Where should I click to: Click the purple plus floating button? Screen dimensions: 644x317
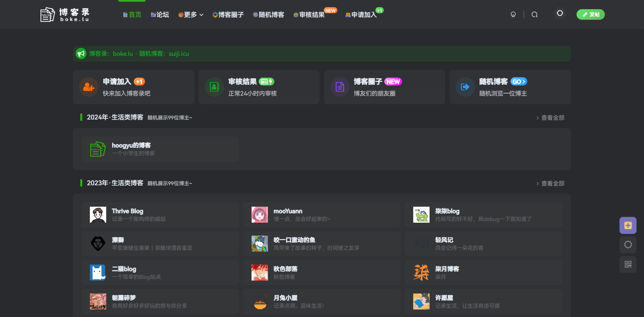tap(628, 225)
